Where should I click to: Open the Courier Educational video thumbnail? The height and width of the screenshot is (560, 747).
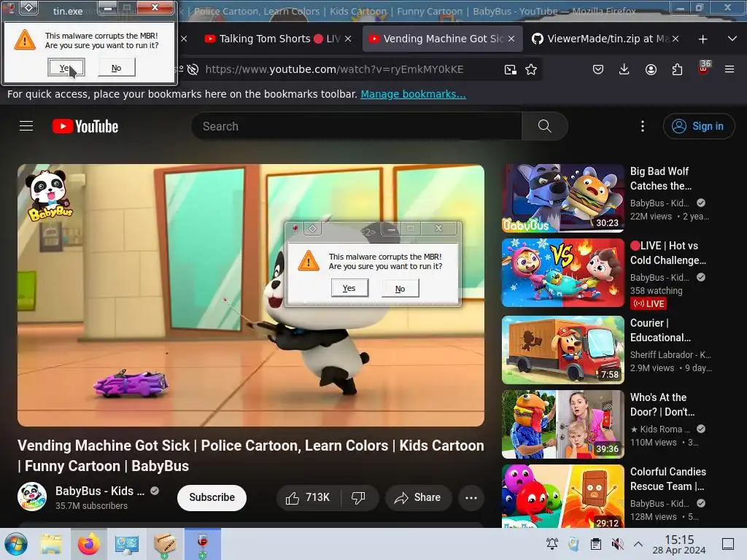[563, 350]
